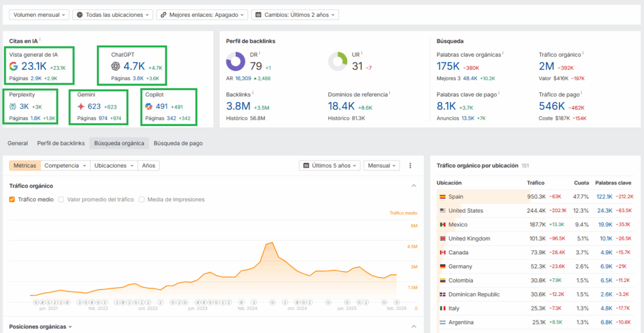Open the Todas las ubicaciones dropdown
This screenshot has width=644, height=333.
click(x=113, y=15)
